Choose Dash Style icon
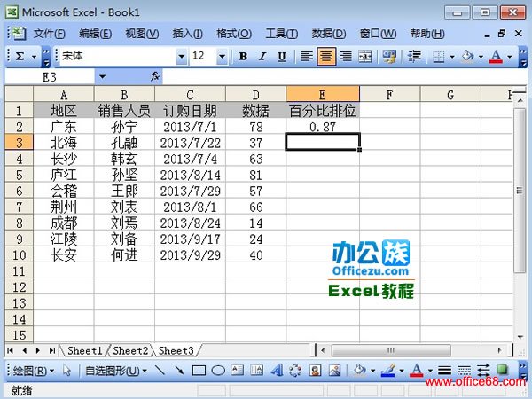This screenshot has height=399, width=532. (464, 371)
